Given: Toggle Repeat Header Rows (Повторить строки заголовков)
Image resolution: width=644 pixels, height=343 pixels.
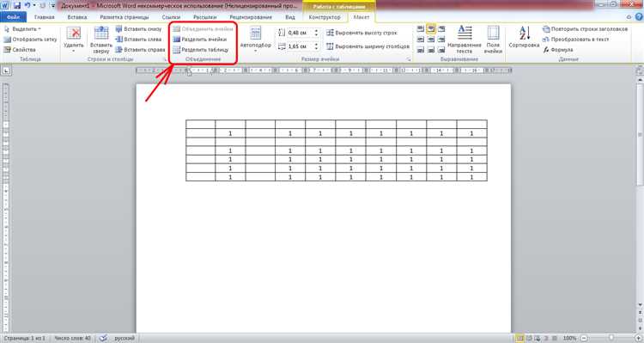Looking at the screenshot, I should pyautogui.click(x=585, y=29).
